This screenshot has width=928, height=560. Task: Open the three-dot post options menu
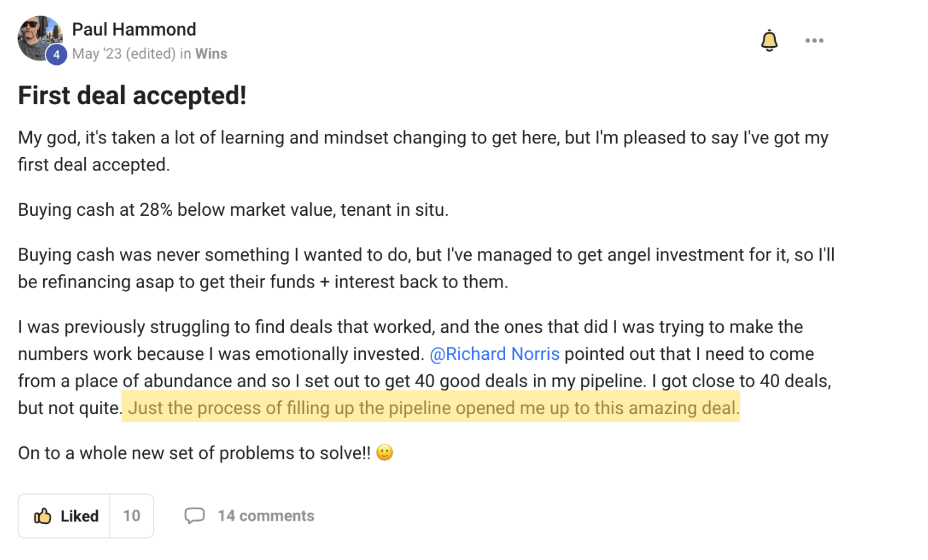814,41
